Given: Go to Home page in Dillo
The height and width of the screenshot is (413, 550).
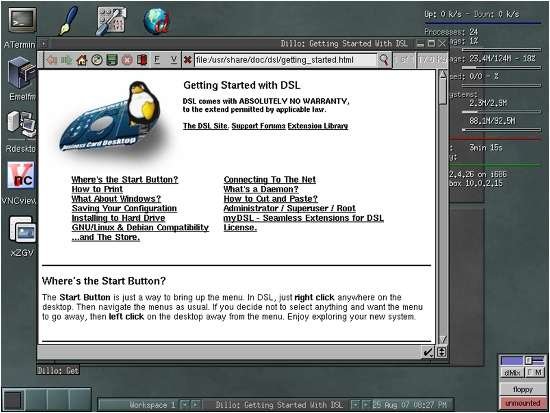Looking at the screenshot, I should (82, 60).
